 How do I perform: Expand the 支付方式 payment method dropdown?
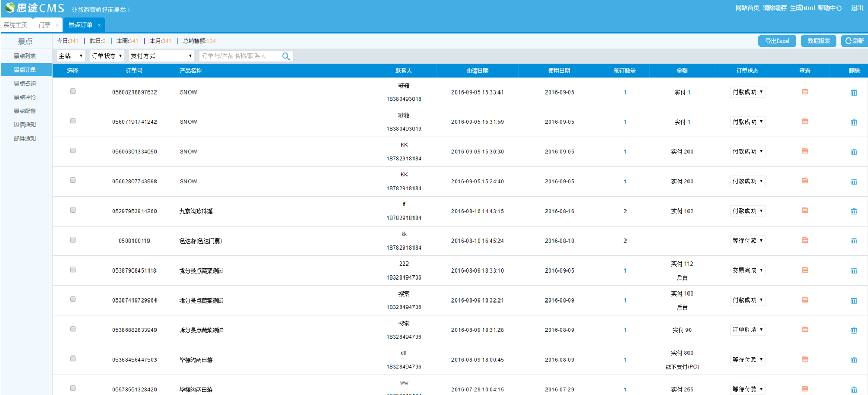pos(161,56)
